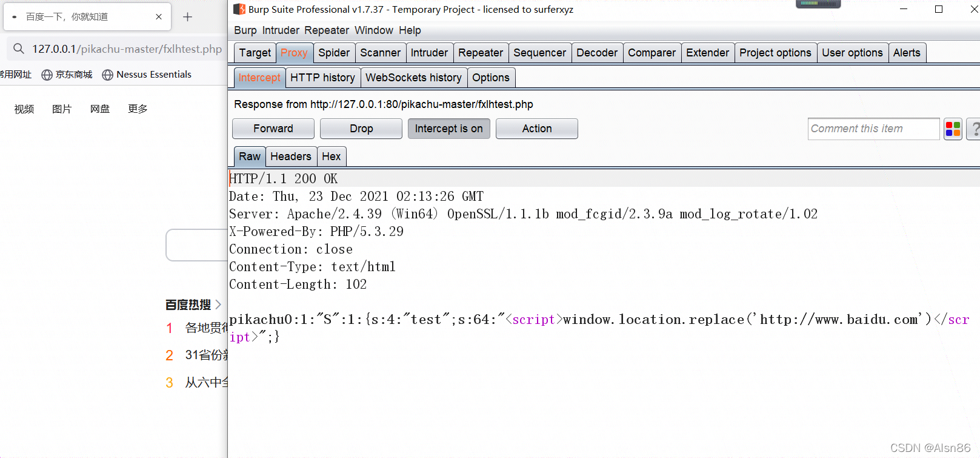Drop the intercepted response
The image size is (980, 458).
tap(361, 129)
